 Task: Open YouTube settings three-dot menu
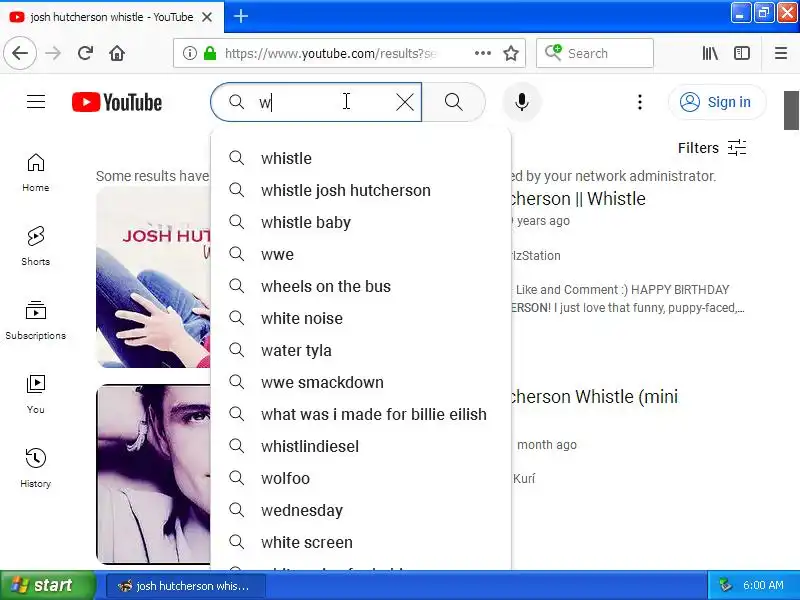point(639,102)
